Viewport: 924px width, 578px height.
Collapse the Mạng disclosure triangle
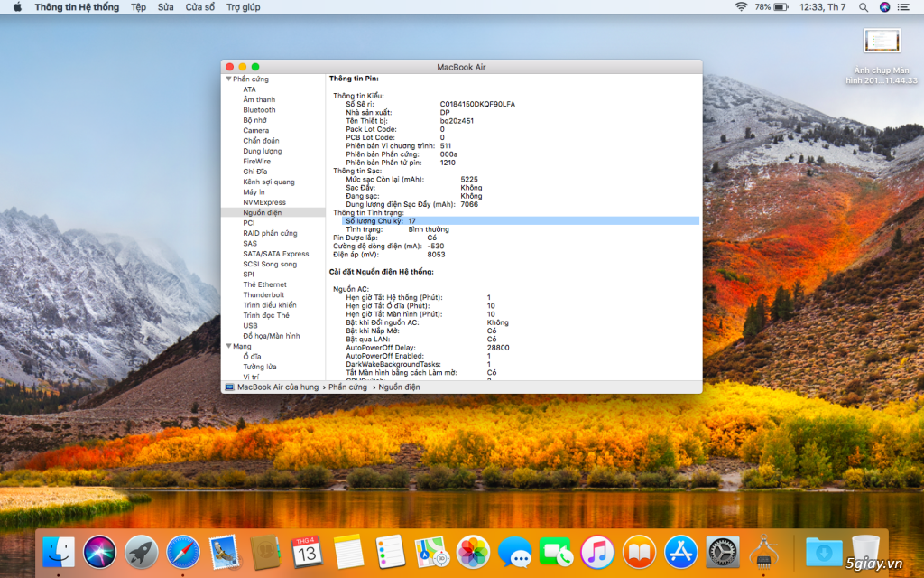[228, 346]
